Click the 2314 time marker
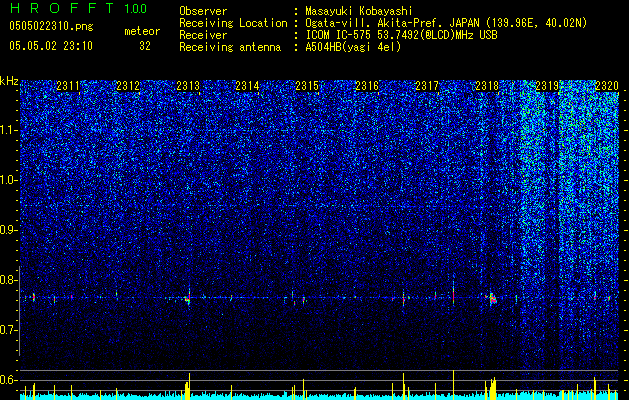Viewport: 629px width, 400px height. coord(248,85)
